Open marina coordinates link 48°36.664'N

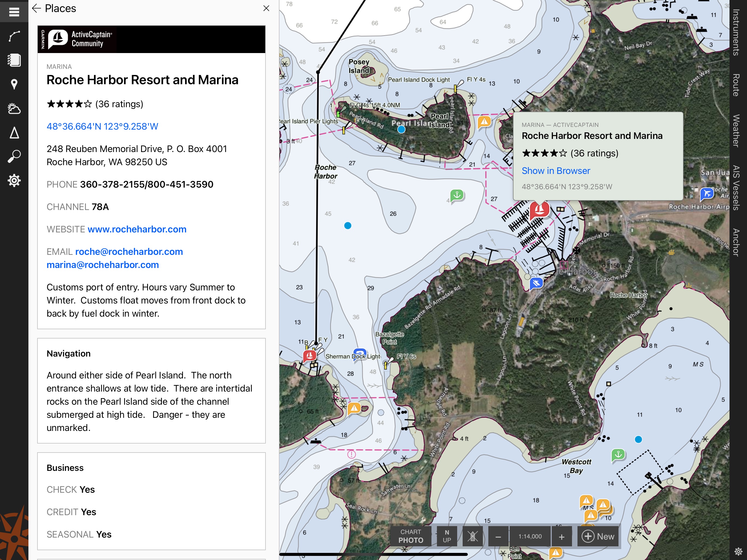[102, 126]
